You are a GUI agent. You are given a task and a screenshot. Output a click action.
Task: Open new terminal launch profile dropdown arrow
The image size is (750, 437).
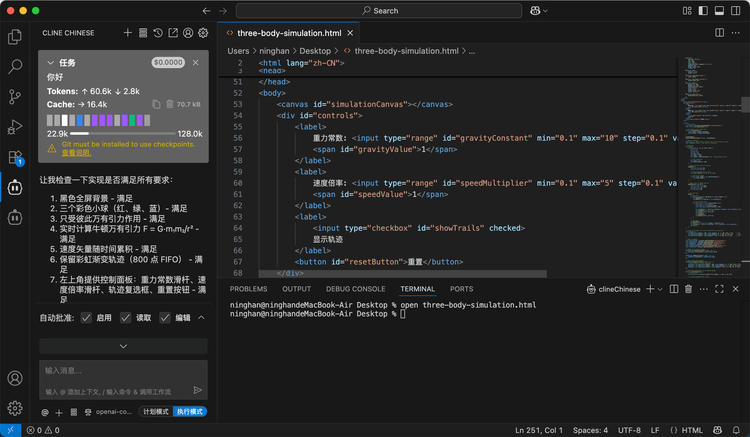pyautogui.click(x=660, y=289)
